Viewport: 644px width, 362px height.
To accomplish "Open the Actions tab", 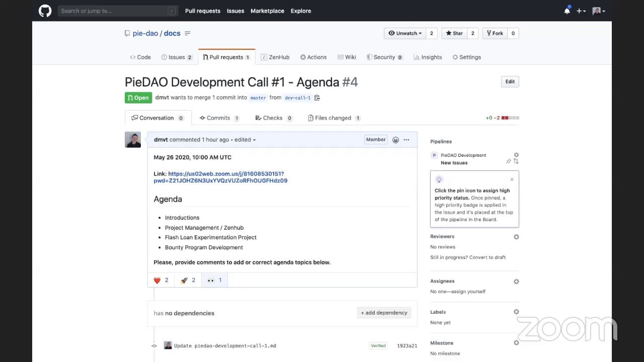I will (x=313, y=57).
